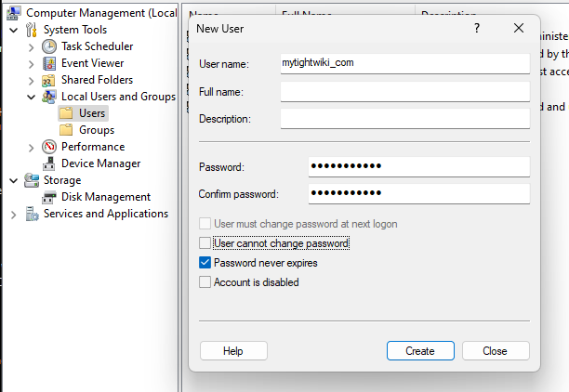Select the Users folder in tree
Screen dimensions: 569x392
(91, 113)
